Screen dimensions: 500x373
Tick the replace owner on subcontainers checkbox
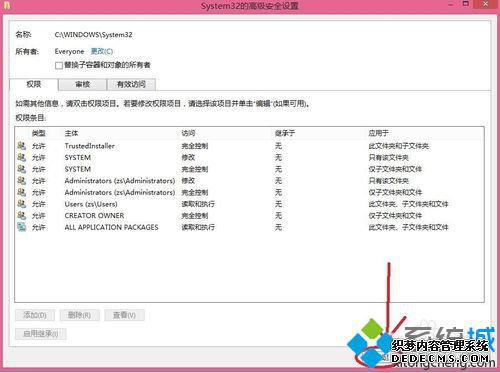(59, 65)
